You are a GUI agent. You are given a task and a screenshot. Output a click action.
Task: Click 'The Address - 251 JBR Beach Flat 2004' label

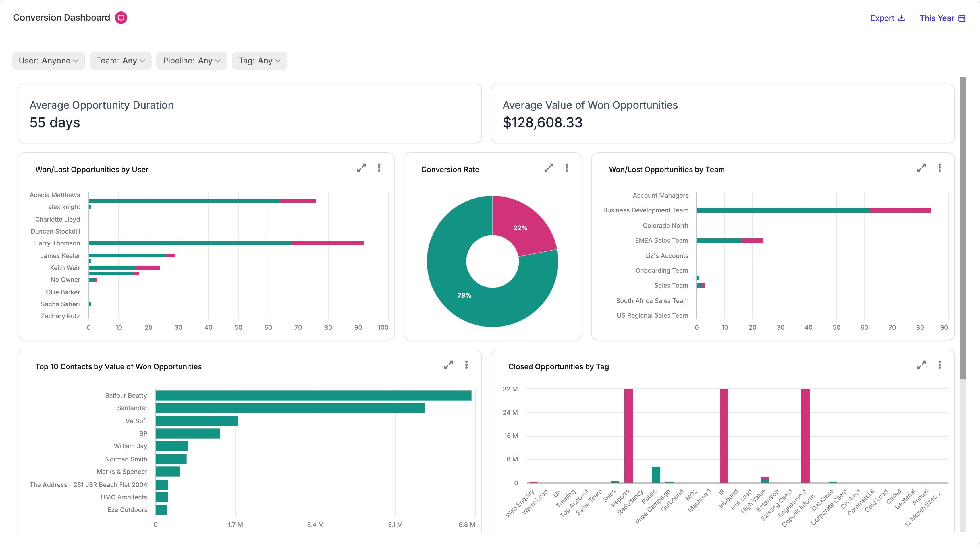pos(88,484)
